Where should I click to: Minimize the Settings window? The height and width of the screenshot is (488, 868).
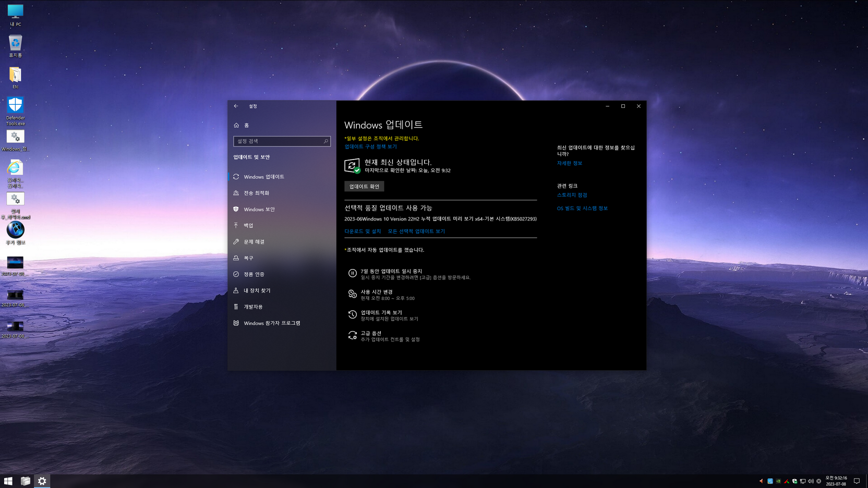[x=607, y=106]
